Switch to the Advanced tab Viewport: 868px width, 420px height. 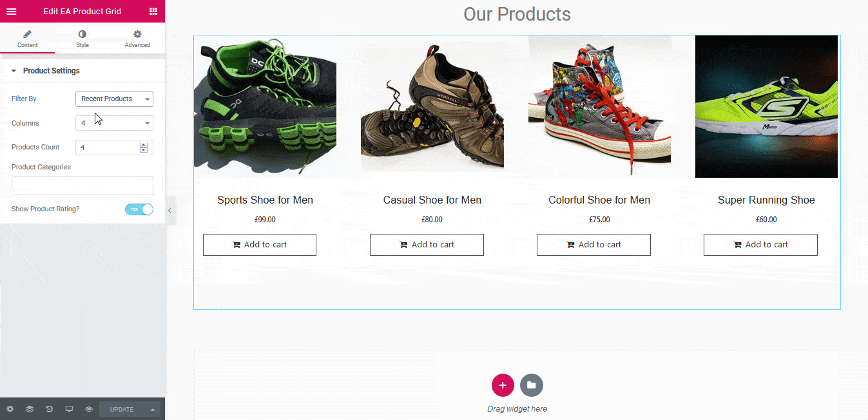tap(137, 39)
